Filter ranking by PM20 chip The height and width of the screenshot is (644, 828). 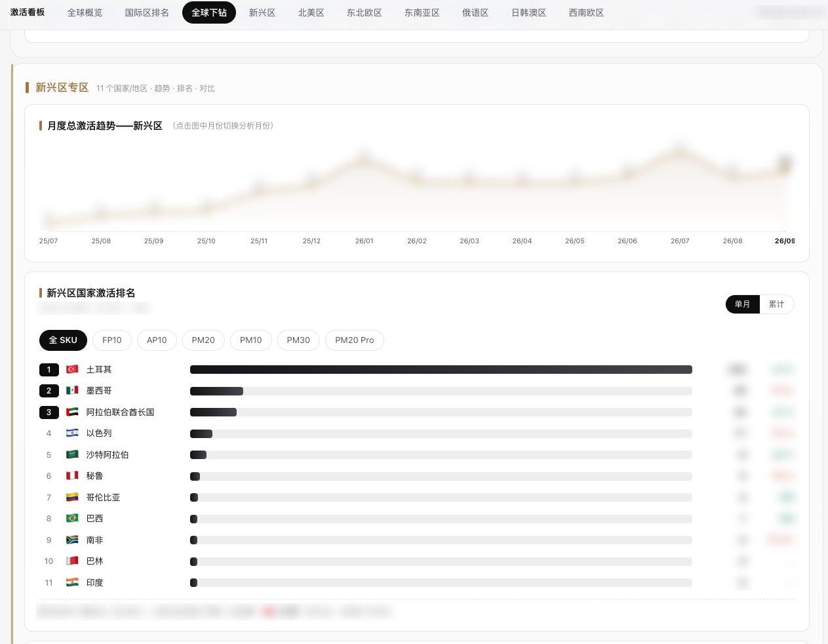click(203, 340)
